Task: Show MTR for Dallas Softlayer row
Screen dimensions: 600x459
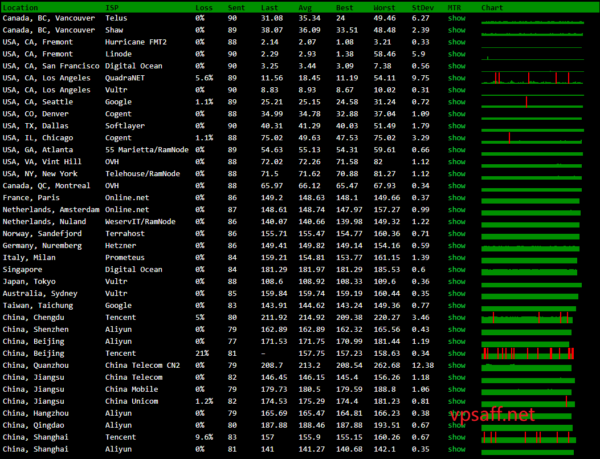Action: click(x=457, y=126)
